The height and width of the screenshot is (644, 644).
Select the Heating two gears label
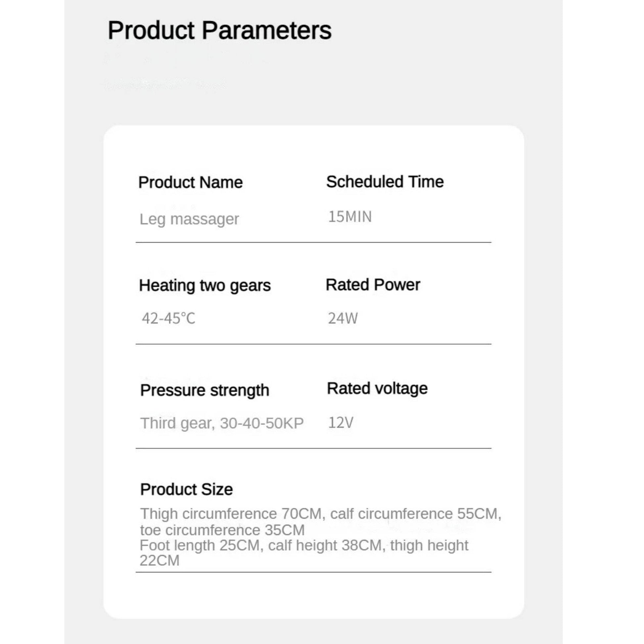coord(205,286)
